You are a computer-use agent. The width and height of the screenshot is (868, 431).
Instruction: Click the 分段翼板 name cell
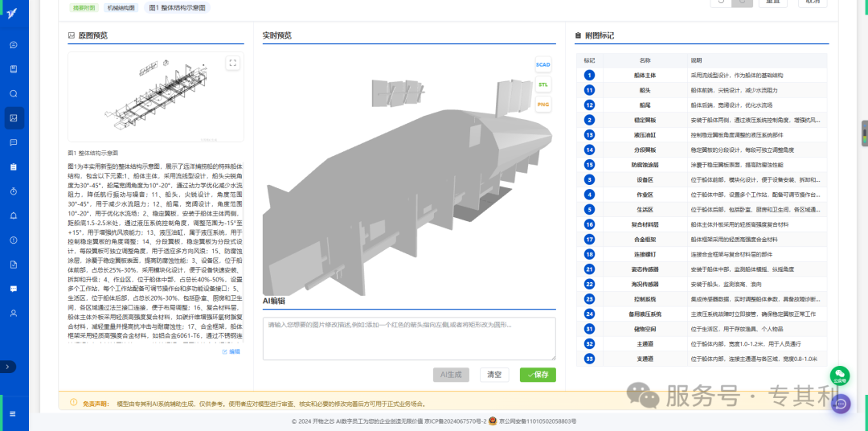click(x=645, y=150)
